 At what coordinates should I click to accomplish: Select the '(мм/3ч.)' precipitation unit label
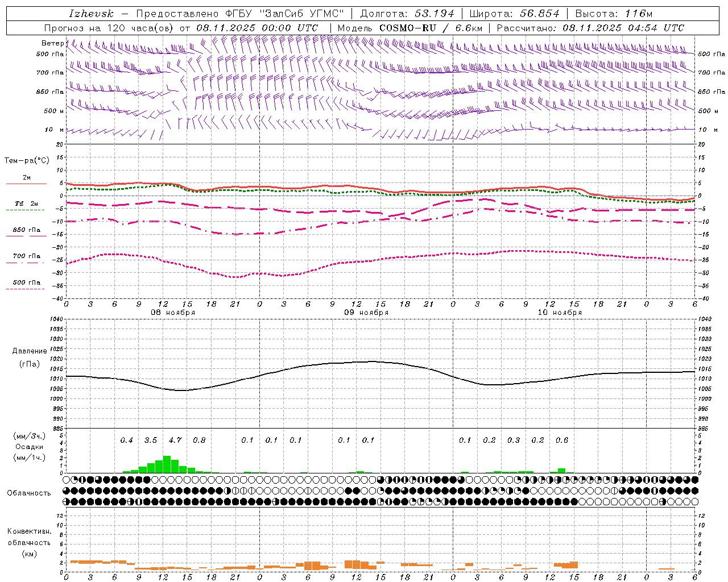click(29, 436)
